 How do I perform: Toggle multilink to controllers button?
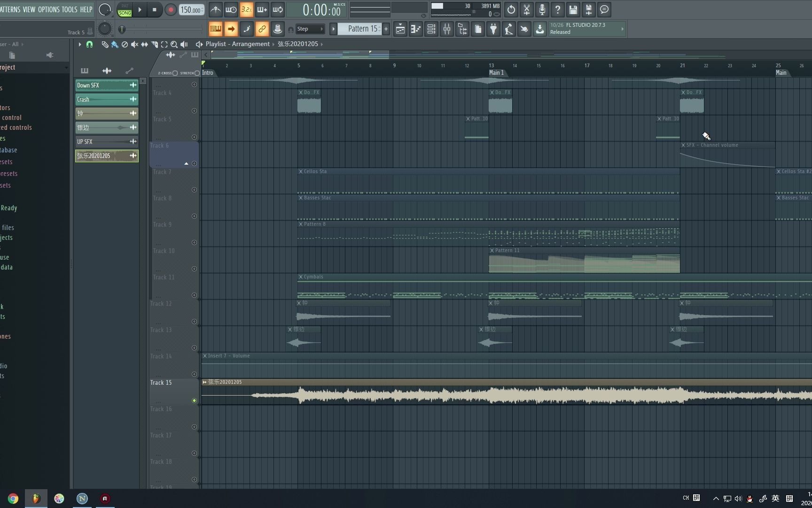[x=278, y=29]
